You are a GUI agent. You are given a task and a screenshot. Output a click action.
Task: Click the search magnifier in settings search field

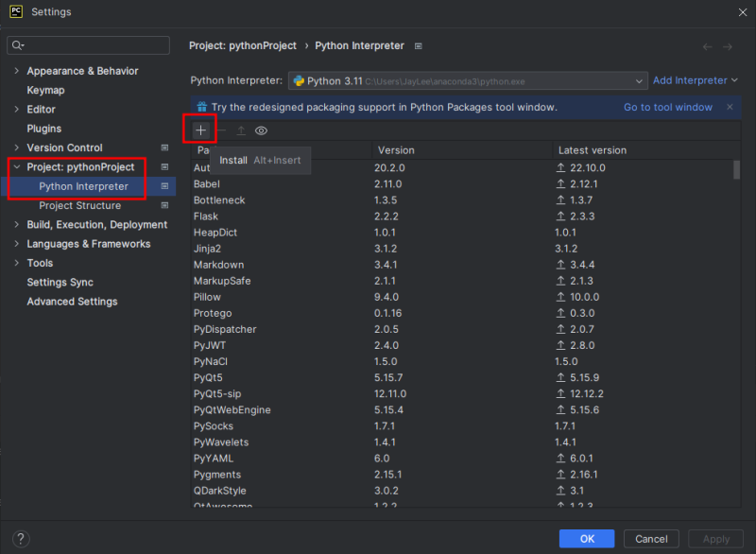(18, 44)
